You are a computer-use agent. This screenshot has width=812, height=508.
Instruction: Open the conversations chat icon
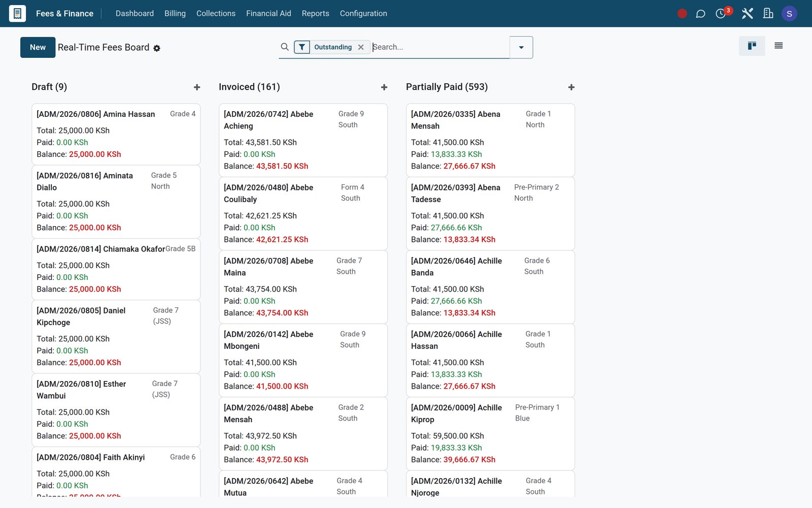700,14
